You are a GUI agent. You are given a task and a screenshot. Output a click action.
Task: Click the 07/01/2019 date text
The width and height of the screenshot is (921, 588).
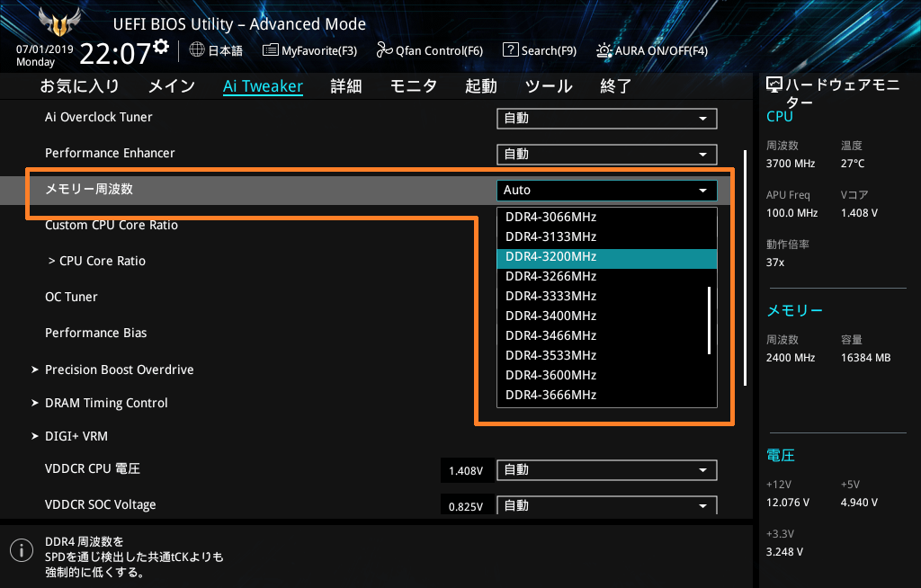point(45,49)
